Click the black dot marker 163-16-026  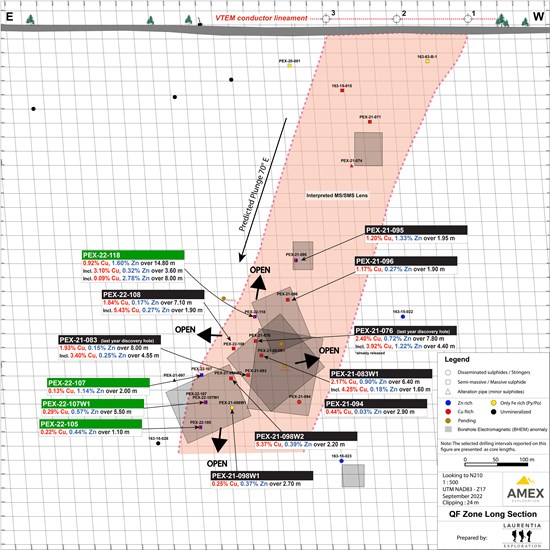point(158,443)
